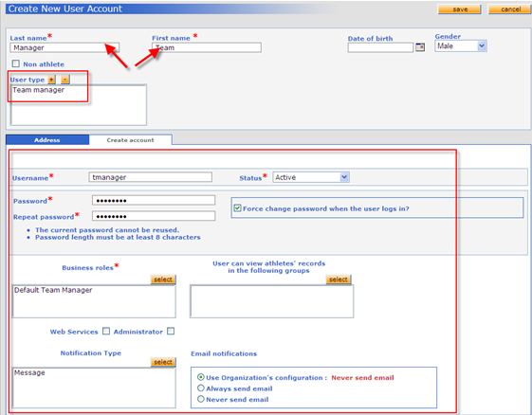Select business roles via select button

click(163, 280)
